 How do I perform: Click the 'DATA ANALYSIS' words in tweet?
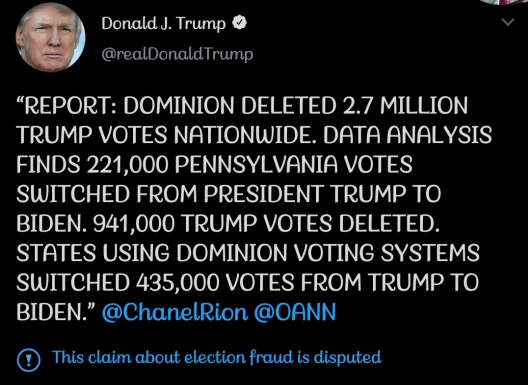coord(407,135)
